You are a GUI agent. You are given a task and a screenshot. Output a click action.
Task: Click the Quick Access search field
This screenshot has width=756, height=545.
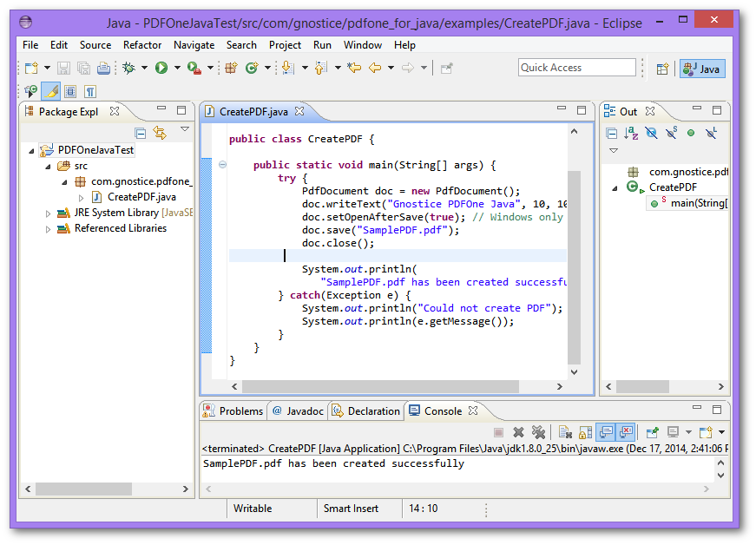576,68
